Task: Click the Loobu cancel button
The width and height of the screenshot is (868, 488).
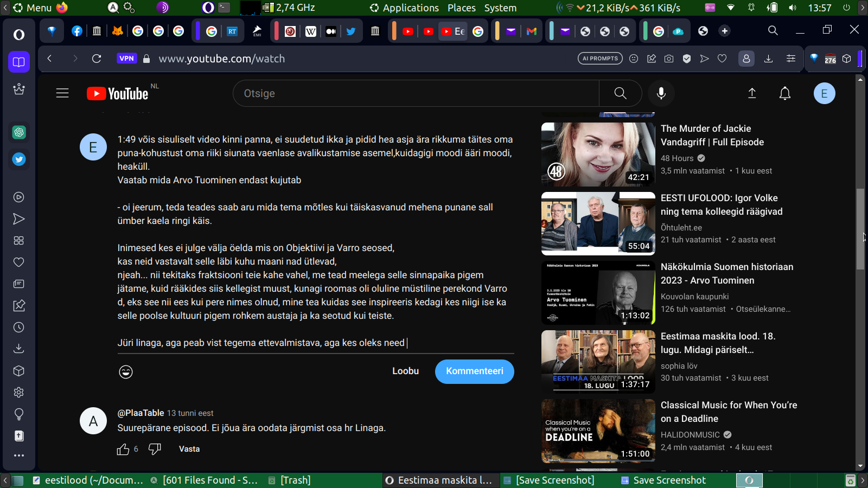Action: click(406, 371)
